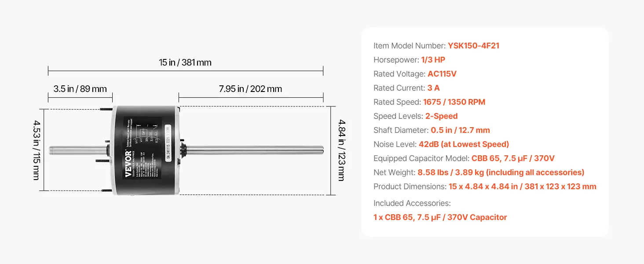644x264 pixels.
Task: Click the 7.95 in / 202 mm dimension
Action: [x=250, y=89]
